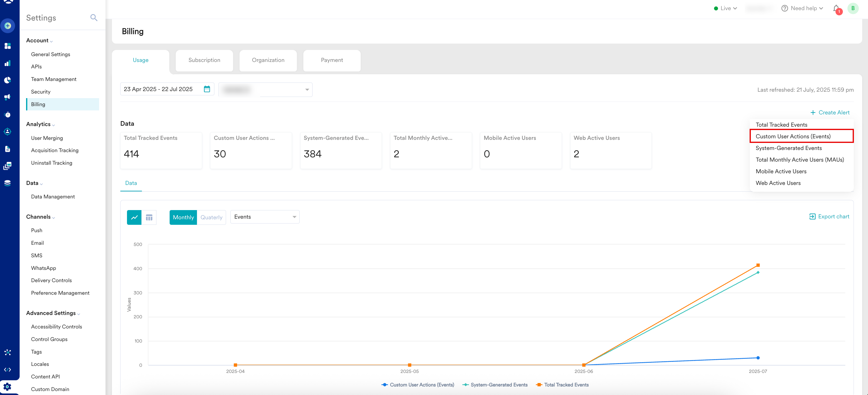Open the Need help dropdown
The height and width of the screenshot is (395, 868).
coord(802,8)
